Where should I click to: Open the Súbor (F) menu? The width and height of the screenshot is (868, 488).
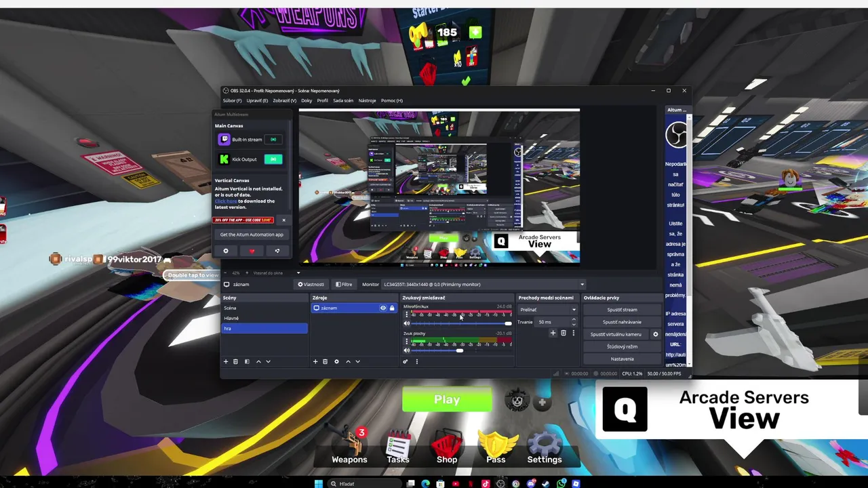click(x=232, y=100)
